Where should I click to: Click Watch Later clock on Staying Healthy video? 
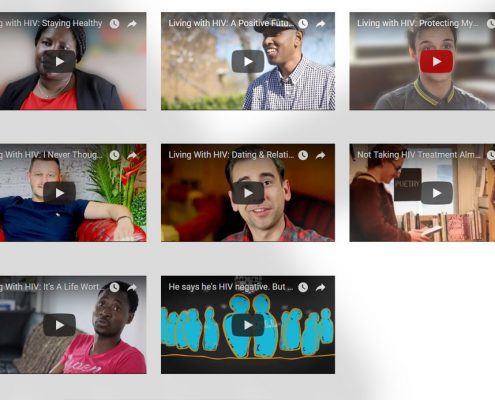(114, 24)
